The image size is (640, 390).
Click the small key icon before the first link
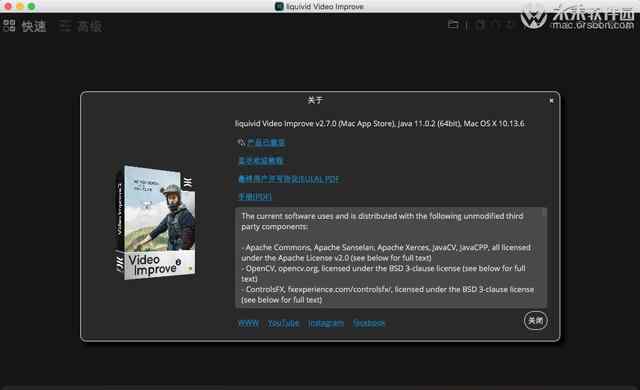tap(242, 142)
